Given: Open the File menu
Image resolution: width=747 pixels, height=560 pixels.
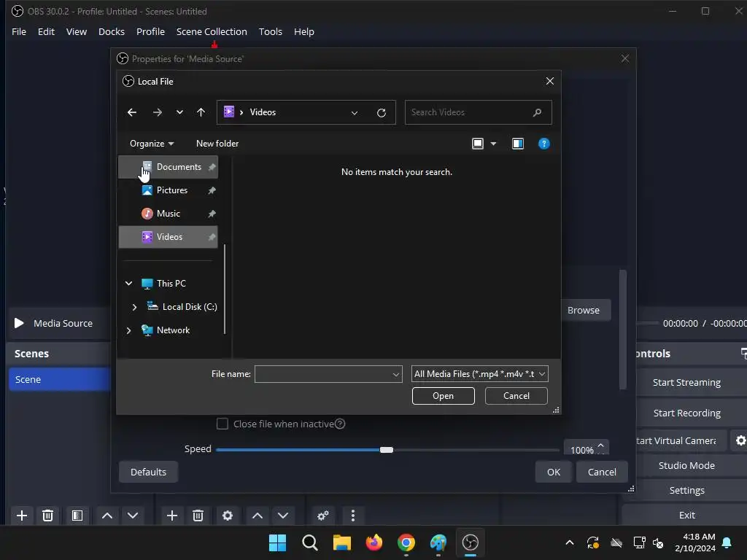Looking at the screenshot, I should [x=19, y=31].
